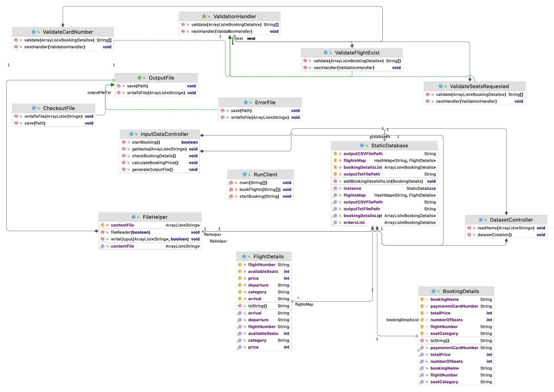Select the datasetCreation() method in DatasetController
This screenshot has width=554, height=392.
494,235
